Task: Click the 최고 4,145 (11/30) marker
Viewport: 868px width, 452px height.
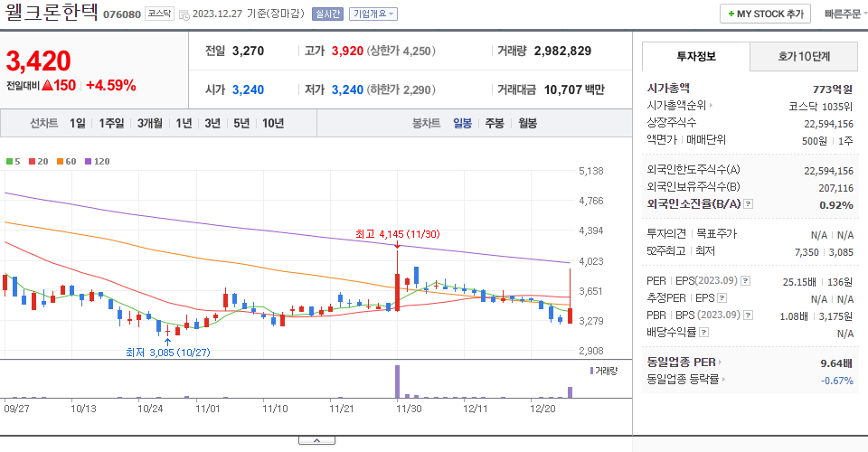Action: click(398, 234)
